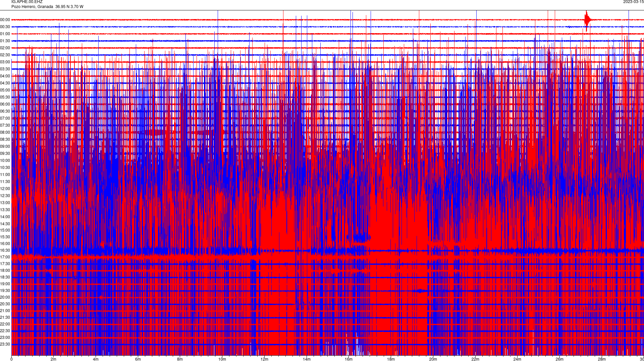Click the Pozo Herrero, Granada location text
The image size is (644, 362).
(32, 7)
